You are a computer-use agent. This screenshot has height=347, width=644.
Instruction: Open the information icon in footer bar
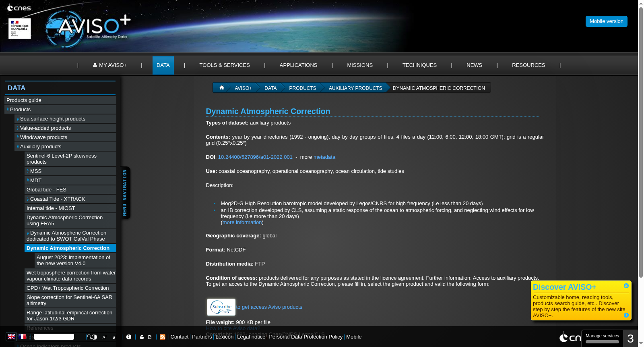(x=129, y=337)
